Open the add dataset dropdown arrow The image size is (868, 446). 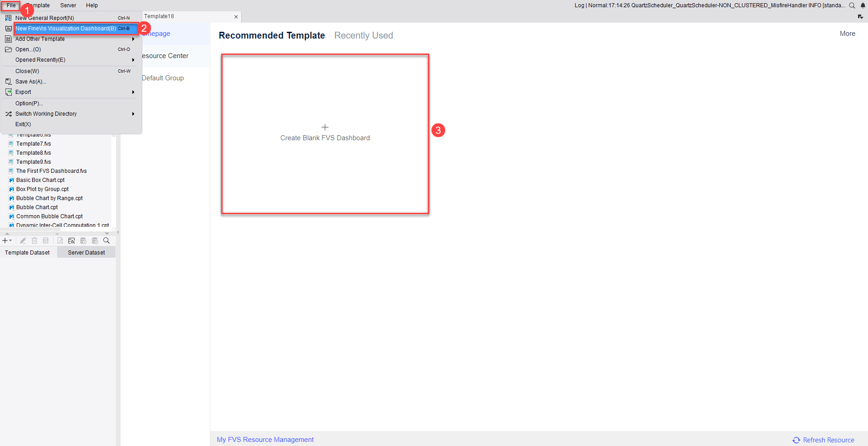(10, 240)
